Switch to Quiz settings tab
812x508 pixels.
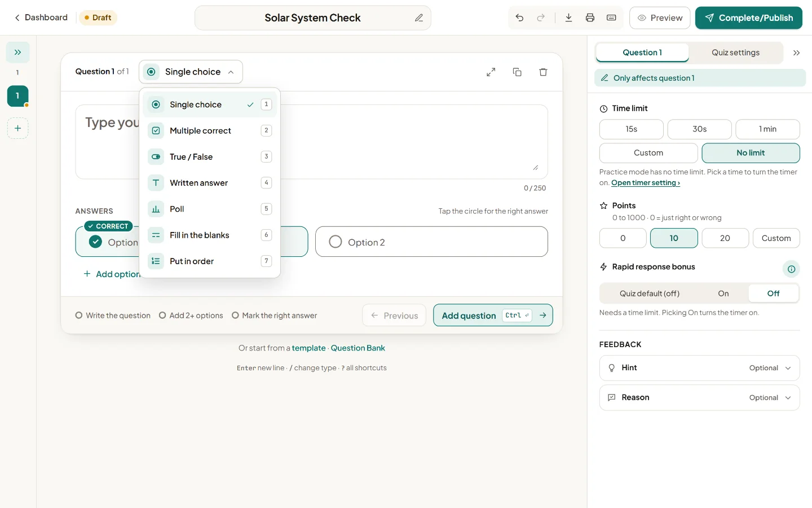point(735,52)
